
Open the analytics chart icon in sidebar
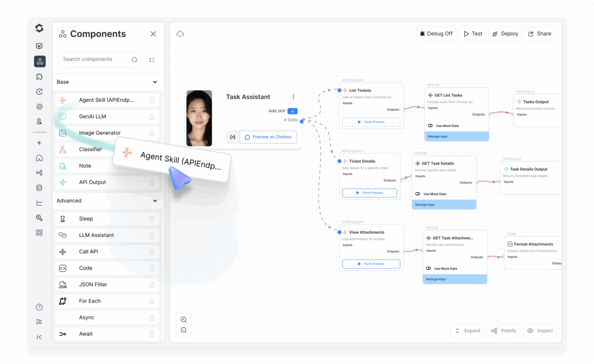click(x=39, y=203)
